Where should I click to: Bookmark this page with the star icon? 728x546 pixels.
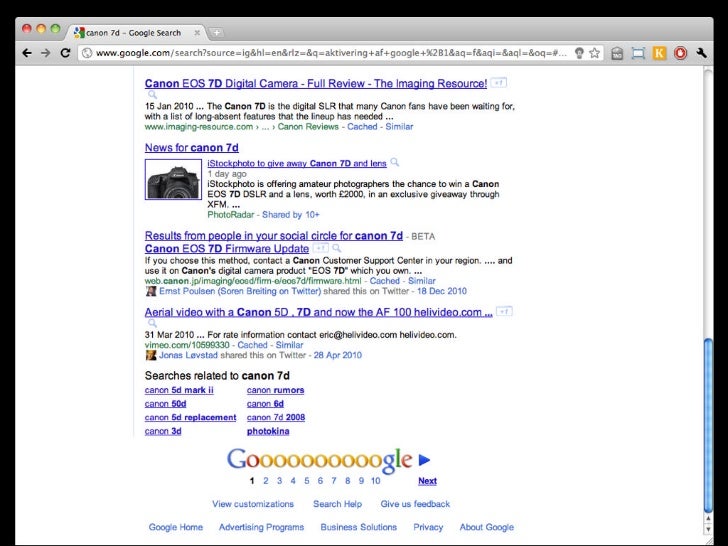595,53
